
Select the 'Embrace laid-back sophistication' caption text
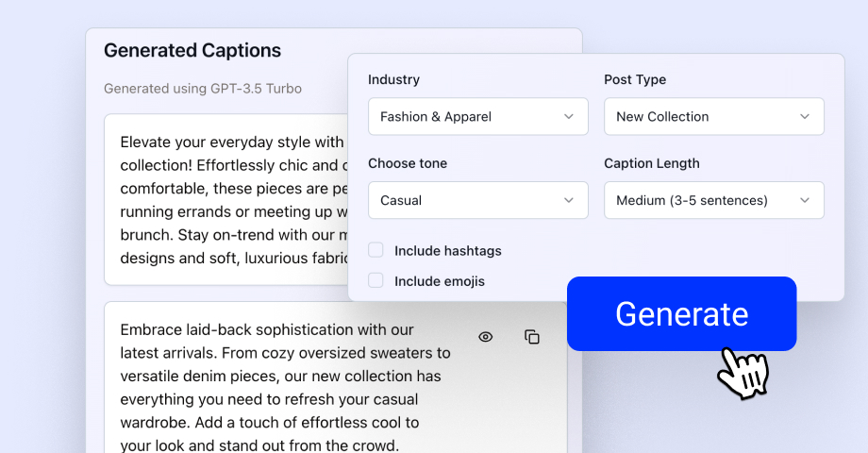pos(285,388)
